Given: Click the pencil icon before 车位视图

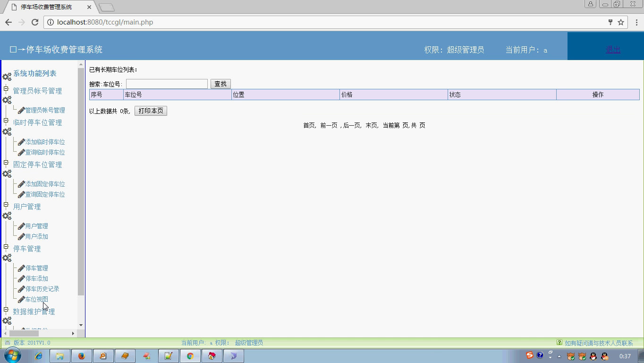Looking at the screenshot, I should pos(21,299).
